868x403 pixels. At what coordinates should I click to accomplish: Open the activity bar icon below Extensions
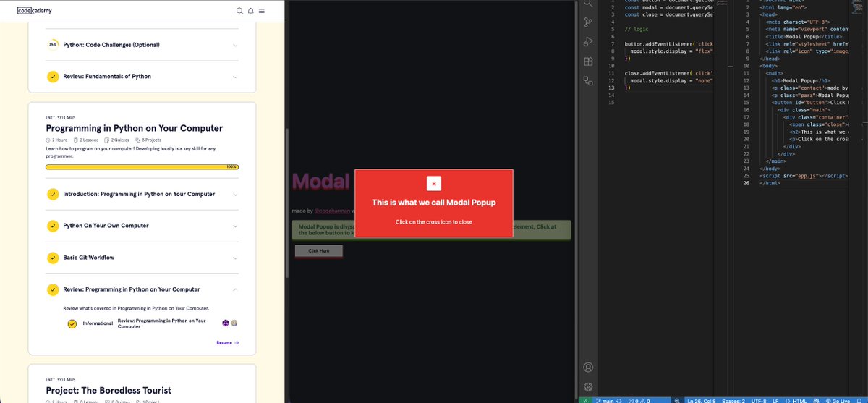588,81
